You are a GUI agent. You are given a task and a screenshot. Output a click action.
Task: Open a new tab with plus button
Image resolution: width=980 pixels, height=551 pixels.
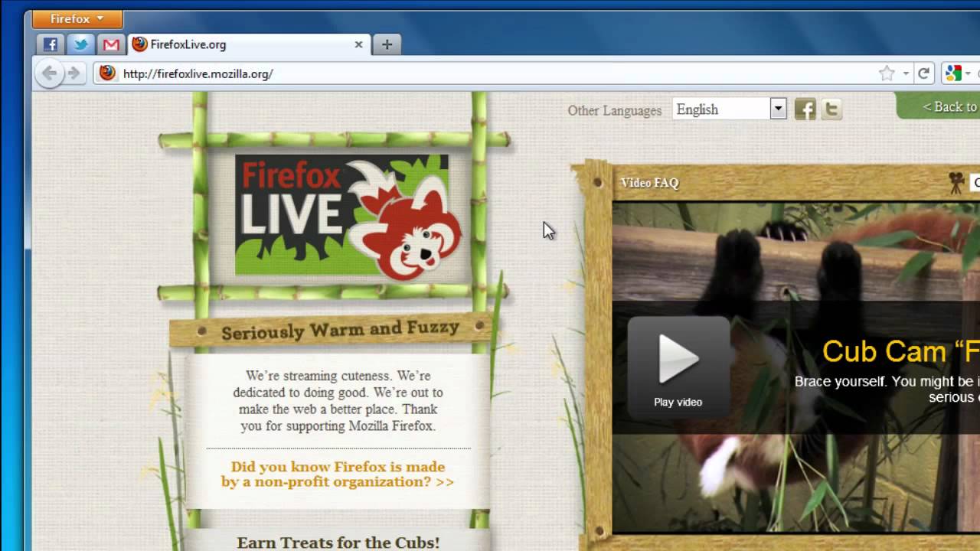387,44
